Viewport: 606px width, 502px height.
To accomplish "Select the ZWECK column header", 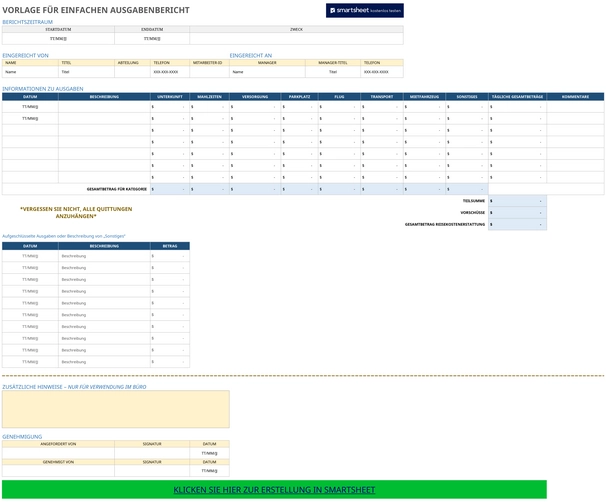I will pos(296,29).
